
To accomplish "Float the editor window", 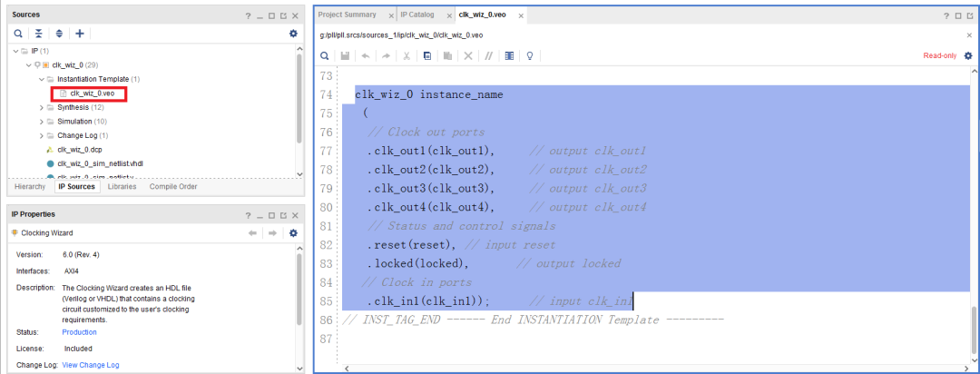I will [971, 15].
